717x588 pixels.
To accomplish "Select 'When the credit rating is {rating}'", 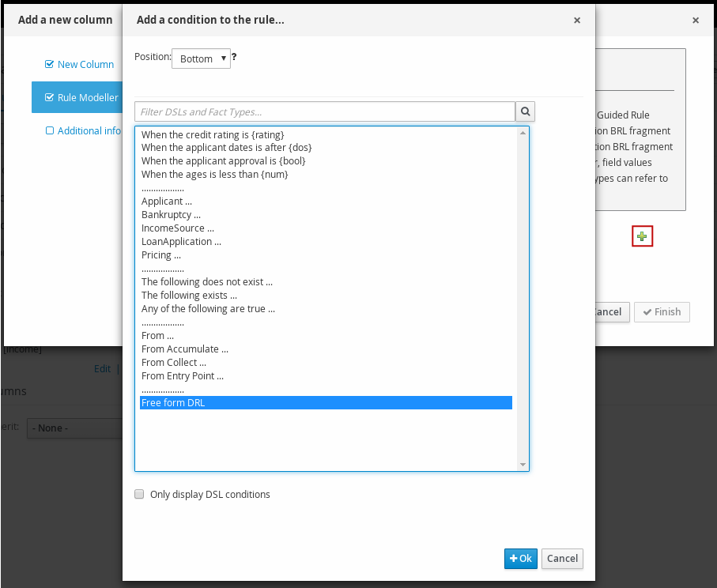I will click(x=212, y=134).
